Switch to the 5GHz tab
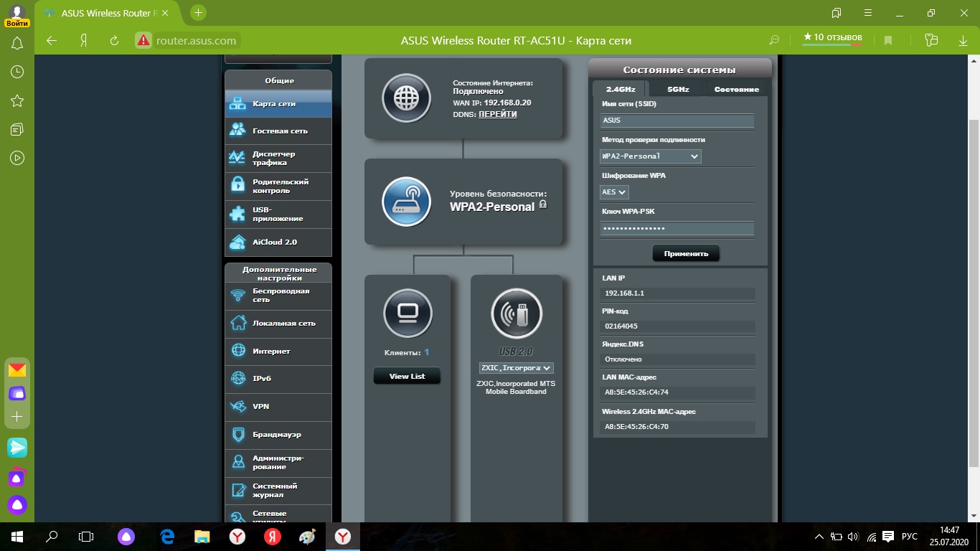This screenshot has height=551, width=980. click(678, 90)
